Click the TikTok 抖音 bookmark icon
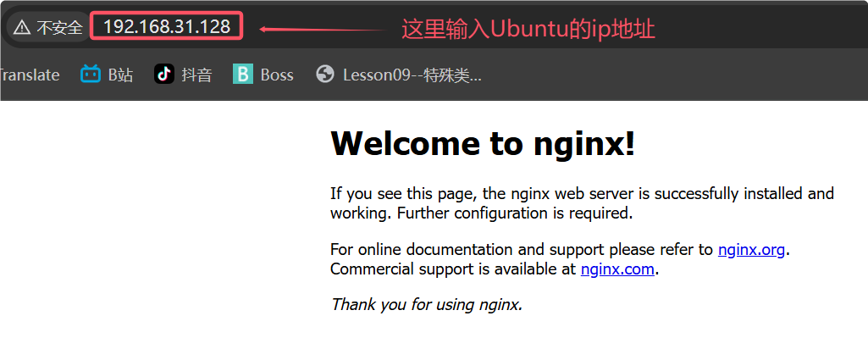 point(163,75)
